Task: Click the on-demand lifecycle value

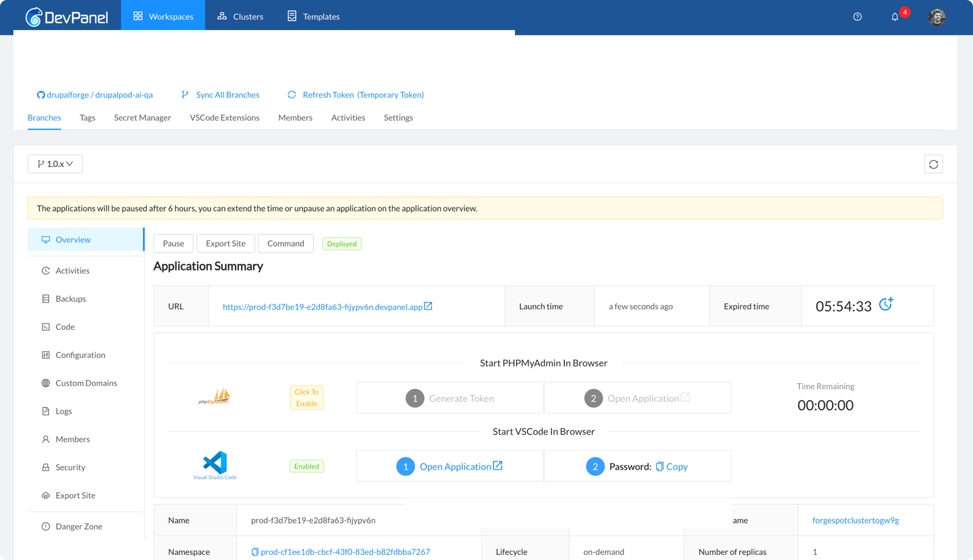Action: 604,552
